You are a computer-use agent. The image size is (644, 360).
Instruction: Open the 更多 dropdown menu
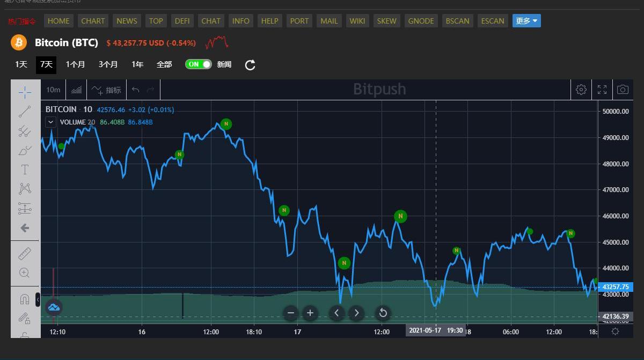tap(526, 21)
